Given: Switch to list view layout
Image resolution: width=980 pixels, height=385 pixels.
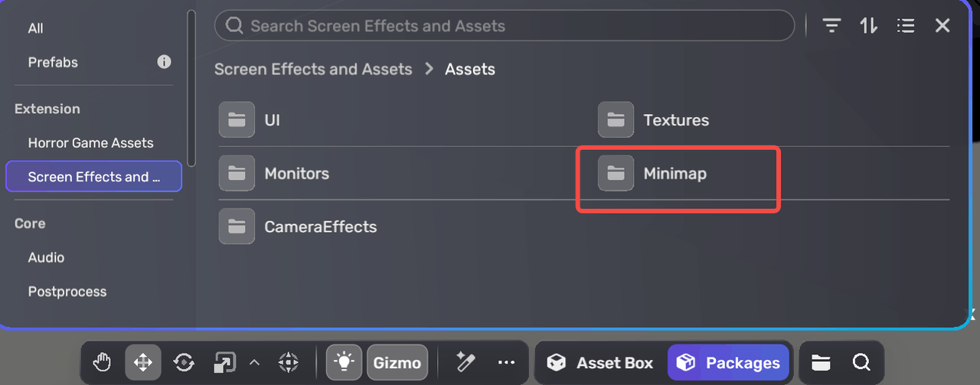Looking at the screenshot, I should pyautogui.click(x=906, y=25).
